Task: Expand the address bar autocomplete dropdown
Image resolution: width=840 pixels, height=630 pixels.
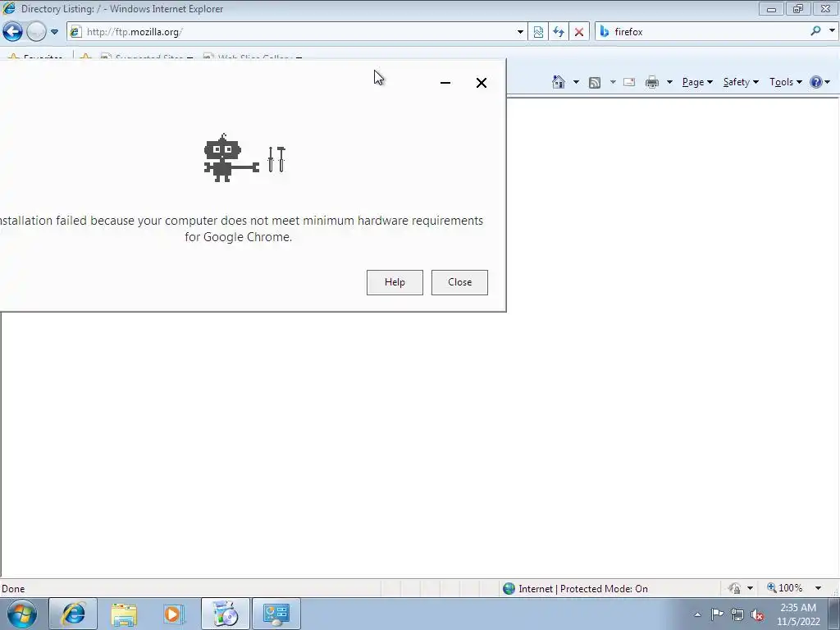Action: pos(519,32)
